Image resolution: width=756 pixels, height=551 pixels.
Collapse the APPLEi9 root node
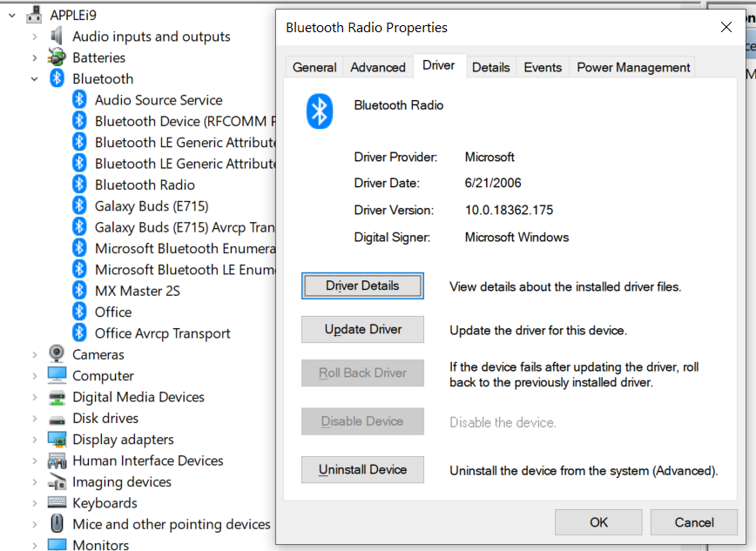[12, 16]
